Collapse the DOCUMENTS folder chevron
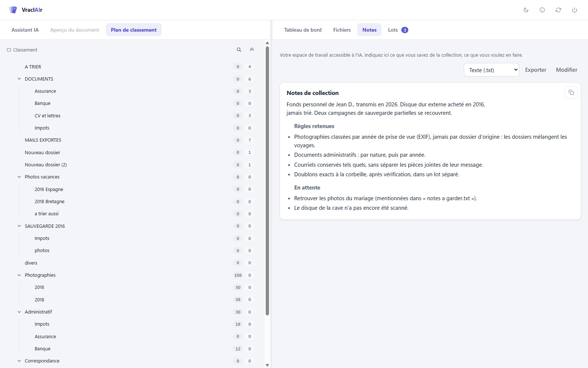 tap(19, 79)
